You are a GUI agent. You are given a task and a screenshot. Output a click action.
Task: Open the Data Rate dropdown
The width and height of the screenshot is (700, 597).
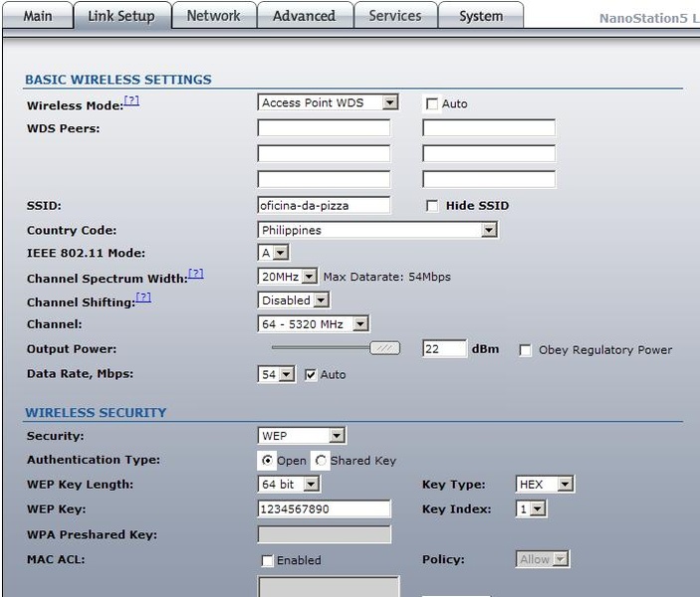pyautogui.click(x=276, y=374)
